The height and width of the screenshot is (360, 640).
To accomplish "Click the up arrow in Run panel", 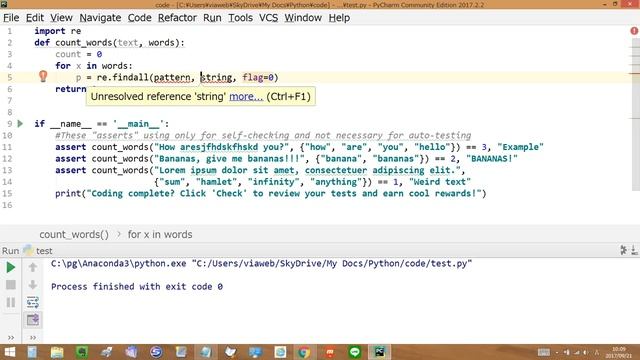I will point(33,267).
